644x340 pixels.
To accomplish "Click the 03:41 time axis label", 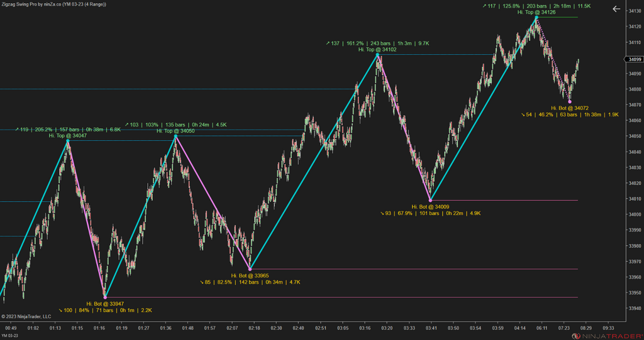I will point(431,328).
